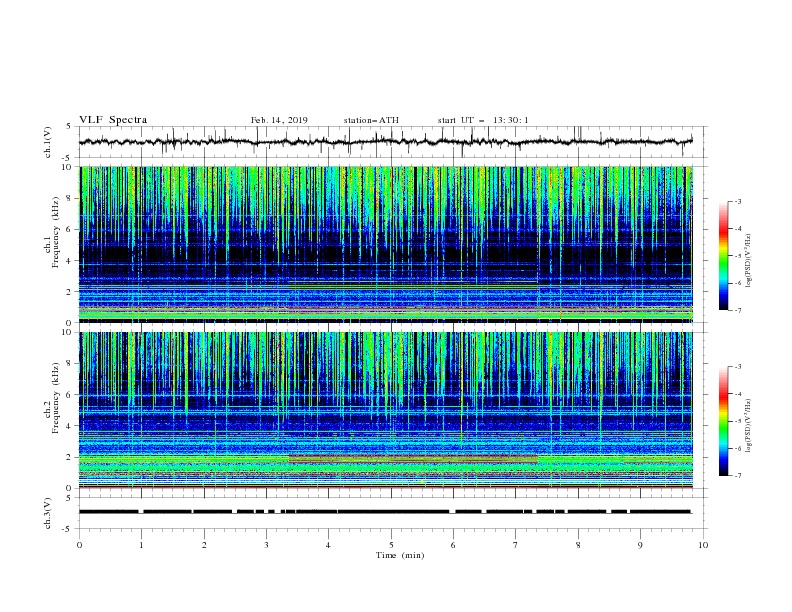
Task: Click the "9" tick on the time axis
Action: point(640,545)
